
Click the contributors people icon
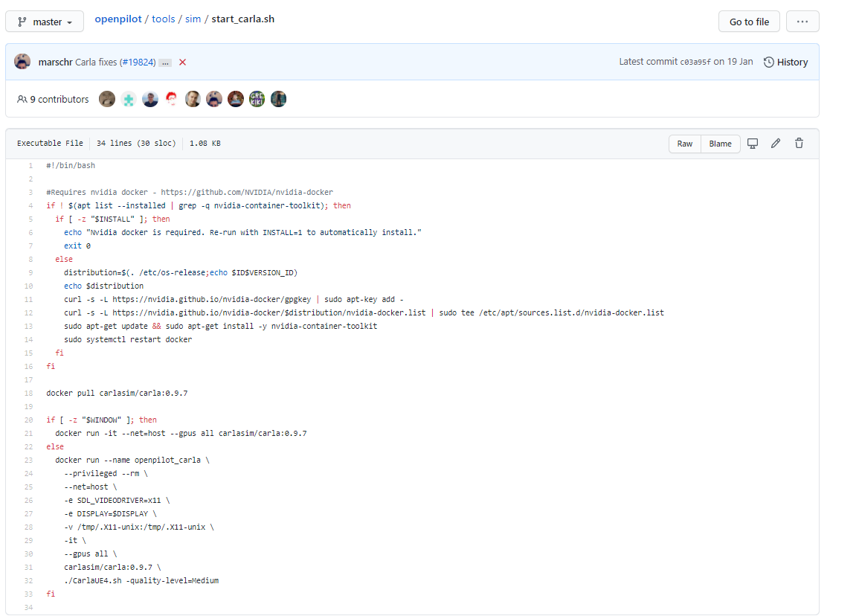click(21, 98)
